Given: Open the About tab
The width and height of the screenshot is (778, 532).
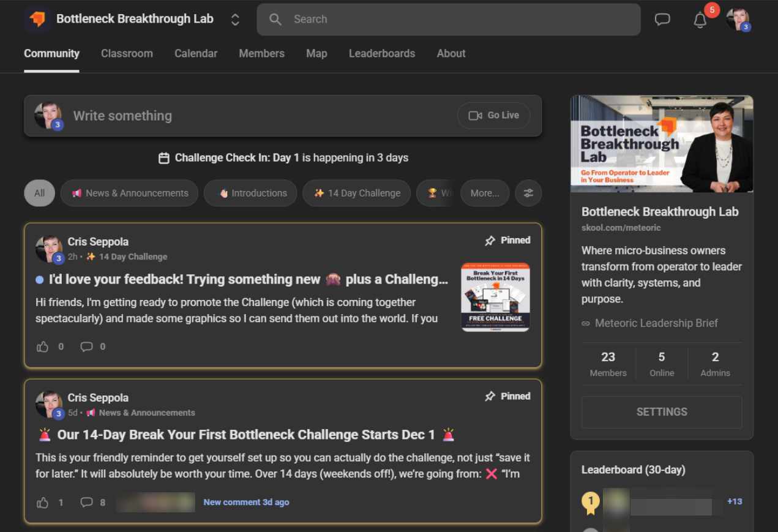Looking at the screenshot, I should click(x=451, y=53).
